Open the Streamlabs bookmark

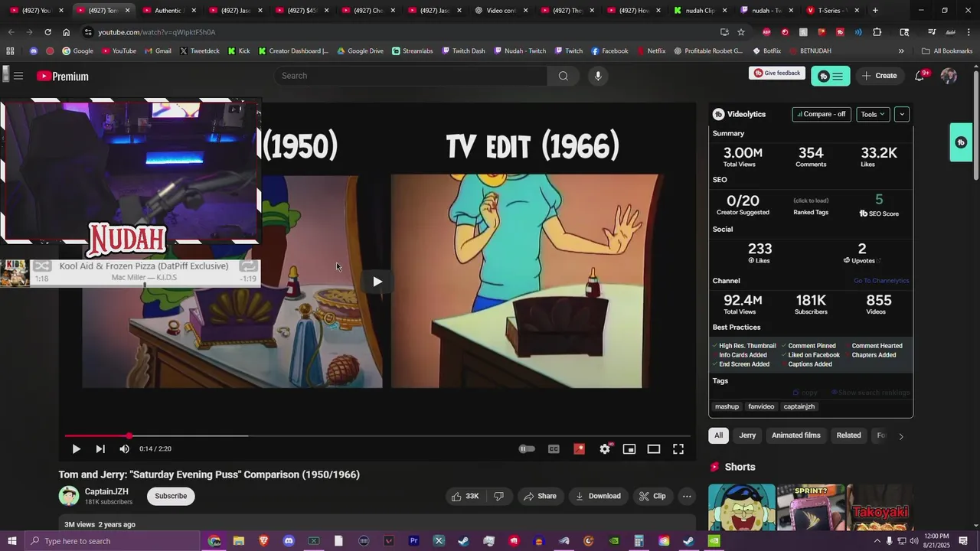coord(412,51)
